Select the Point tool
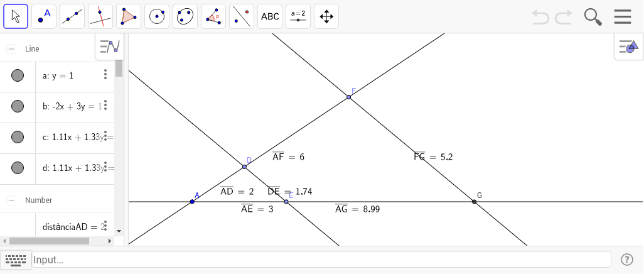Screen dimensions: 644x274 point(44,16)
